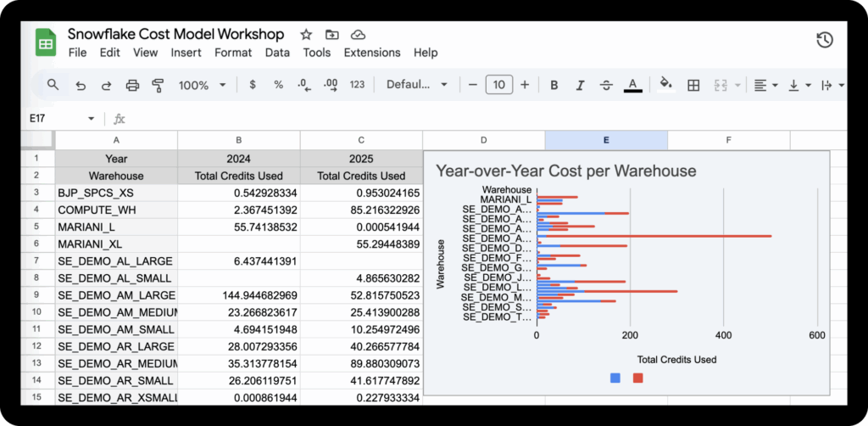Toggle italic formatting
Viewport: 868px width, 426px height.
pos(580,86)
